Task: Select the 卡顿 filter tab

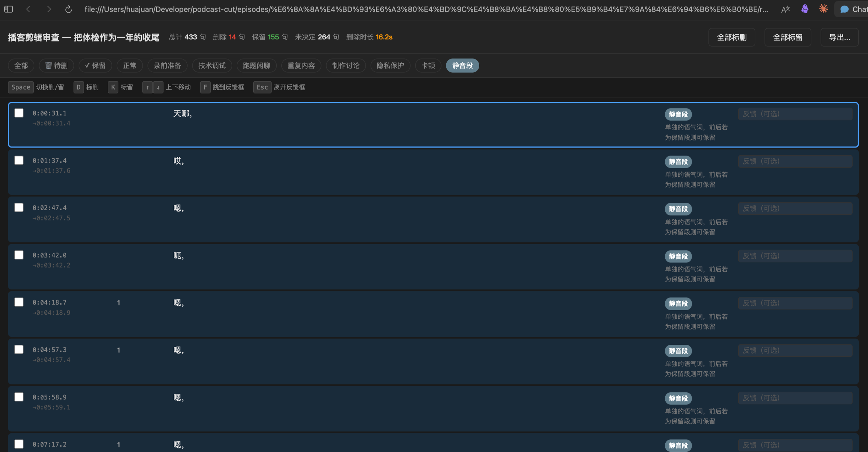Action: point(428,65)
